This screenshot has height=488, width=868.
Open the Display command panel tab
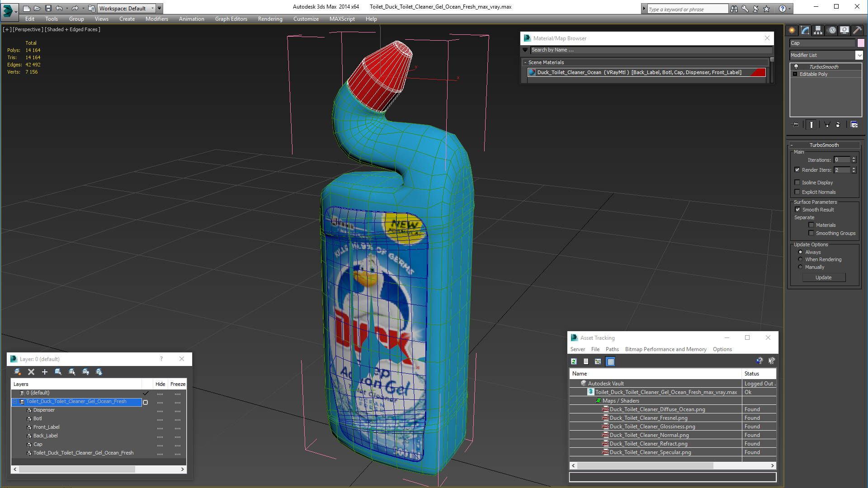point(844,30)
